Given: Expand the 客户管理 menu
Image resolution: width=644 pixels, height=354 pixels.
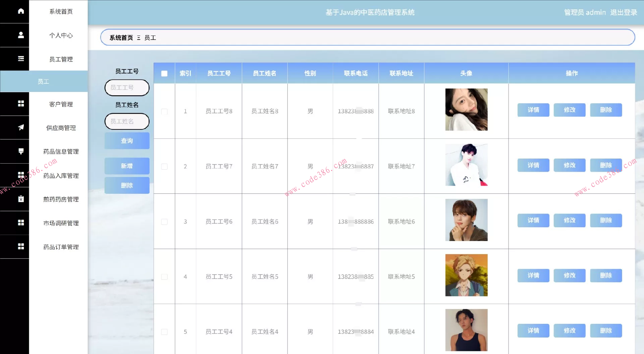Looking at the screenshot, I should point(61,104).
